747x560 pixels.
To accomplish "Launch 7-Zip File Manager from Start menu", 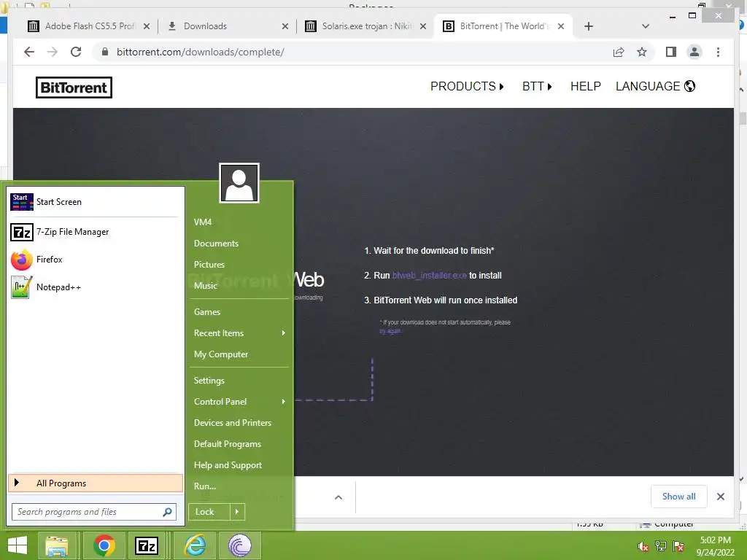I will (94, 232).
